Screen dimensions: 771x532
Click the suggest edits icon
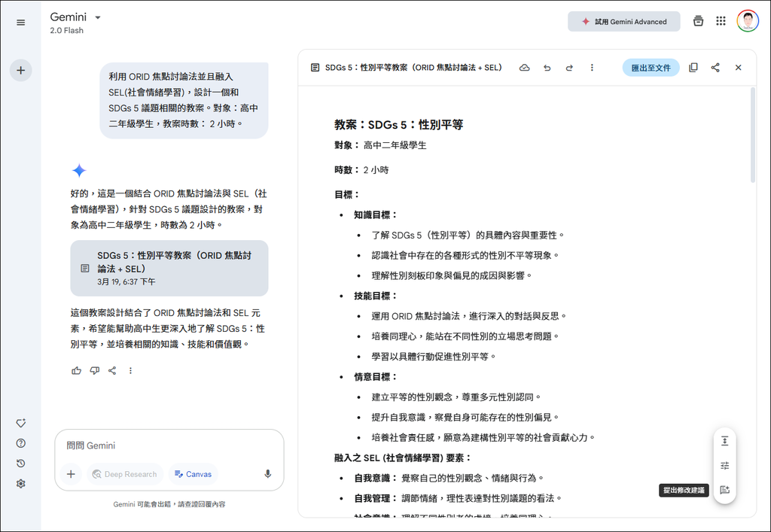[725, 490]
